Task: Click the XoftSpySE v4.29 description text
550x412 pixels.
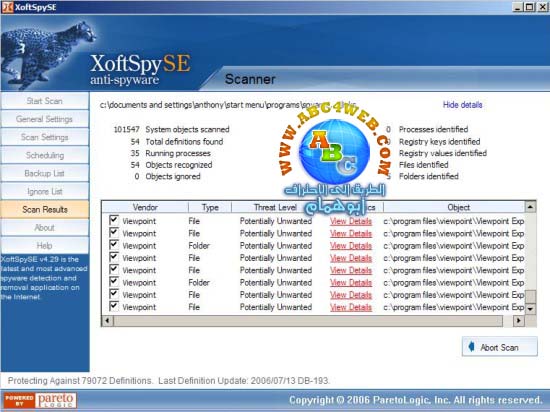Action: (44, 278)
